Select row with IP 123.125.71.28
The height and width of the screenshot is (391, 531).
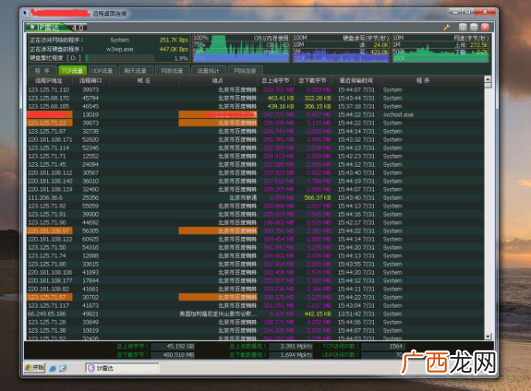255,322
